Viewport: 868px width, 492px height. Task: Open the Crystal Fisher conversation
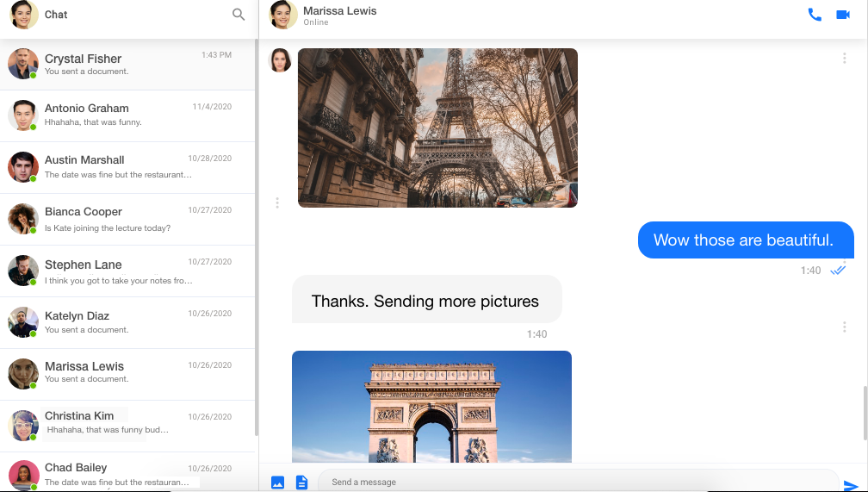tap(127, 65)
